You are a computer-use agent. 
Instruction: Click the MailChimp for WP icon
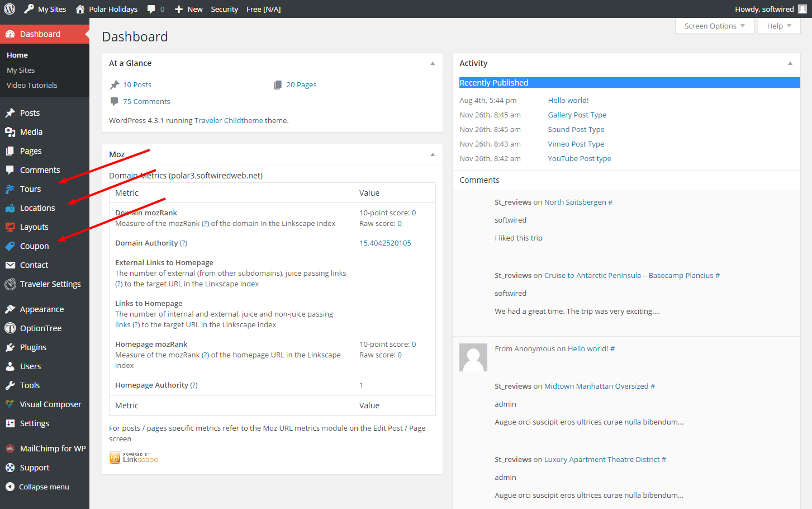click(10, 449)
